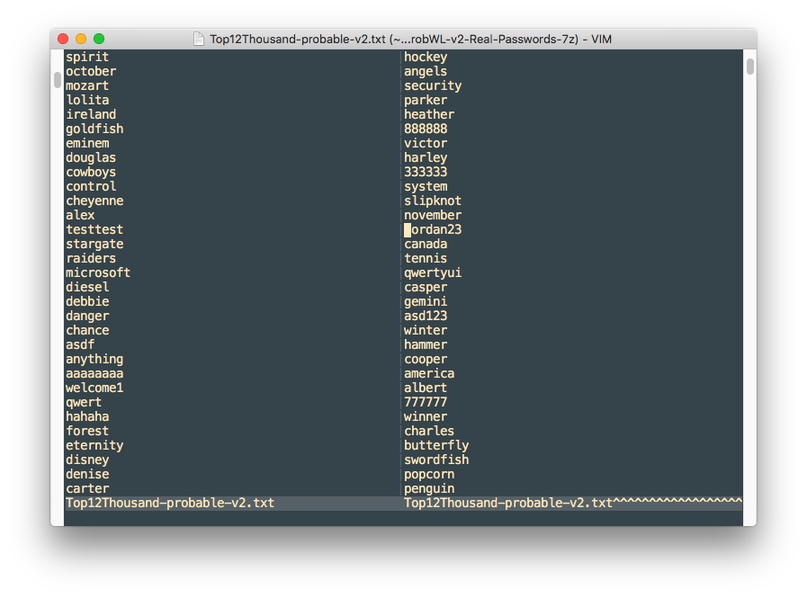Select the right pane status line filename

click(508, 503)
